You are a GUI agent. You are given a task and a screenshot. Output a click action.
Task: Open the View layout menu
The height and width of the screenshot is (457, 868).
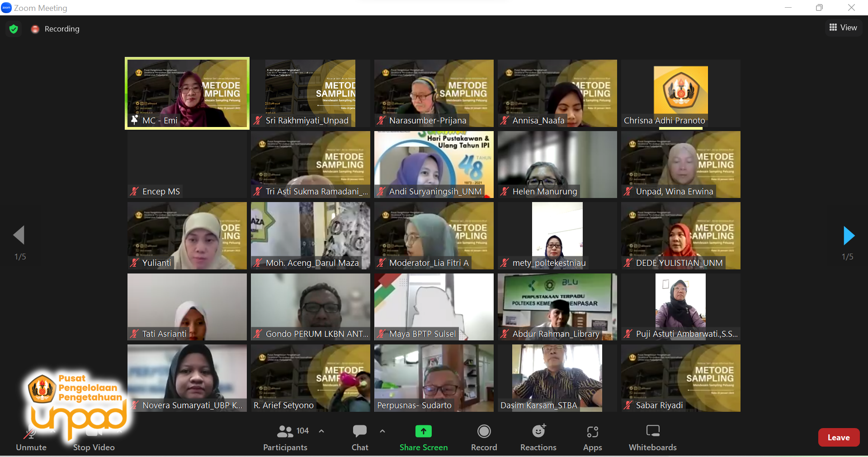tap(843, 28)
